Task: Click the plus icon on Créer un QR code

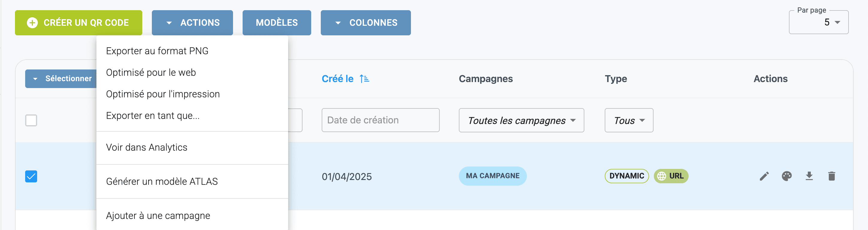Action: [x=32, y=23]
